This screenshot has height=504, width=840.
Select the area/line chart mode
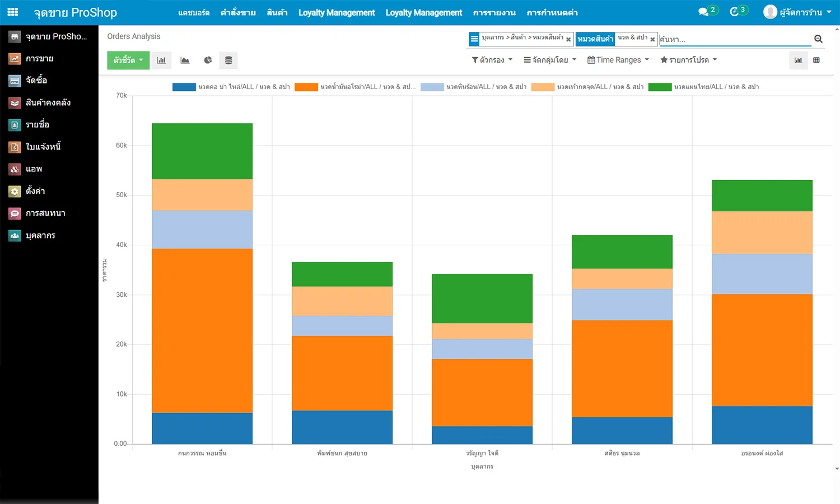pos(185,60)
